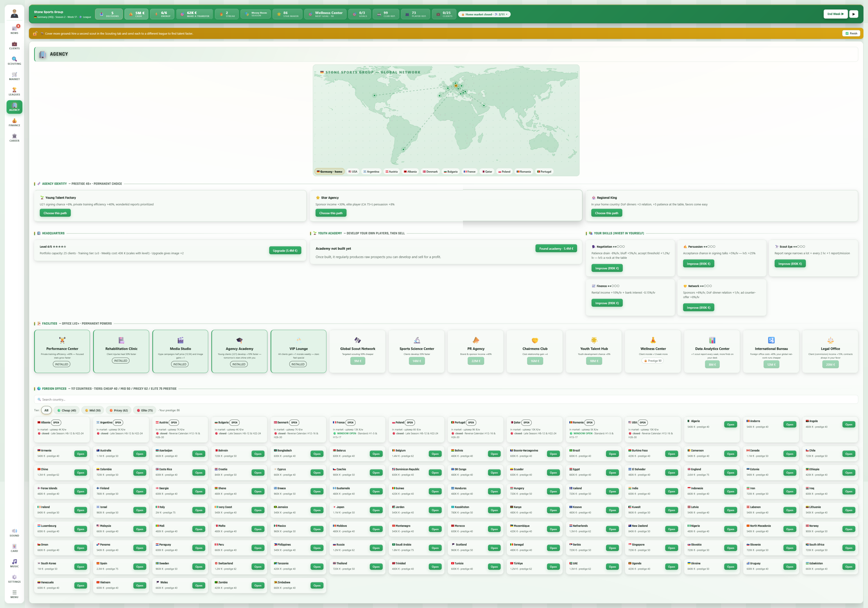Open the Market sidebar icon
The image size is (868, 608).
tap(14, 77)
